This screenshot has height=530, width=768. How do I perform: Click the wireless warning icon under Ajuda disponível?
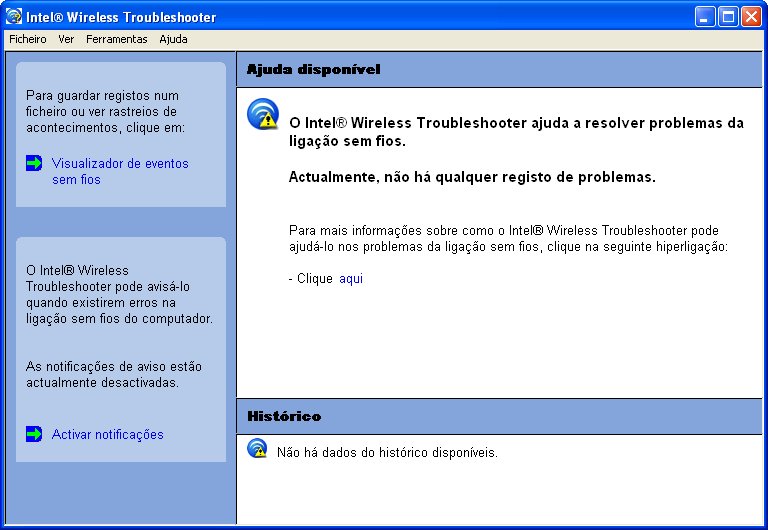263,114
